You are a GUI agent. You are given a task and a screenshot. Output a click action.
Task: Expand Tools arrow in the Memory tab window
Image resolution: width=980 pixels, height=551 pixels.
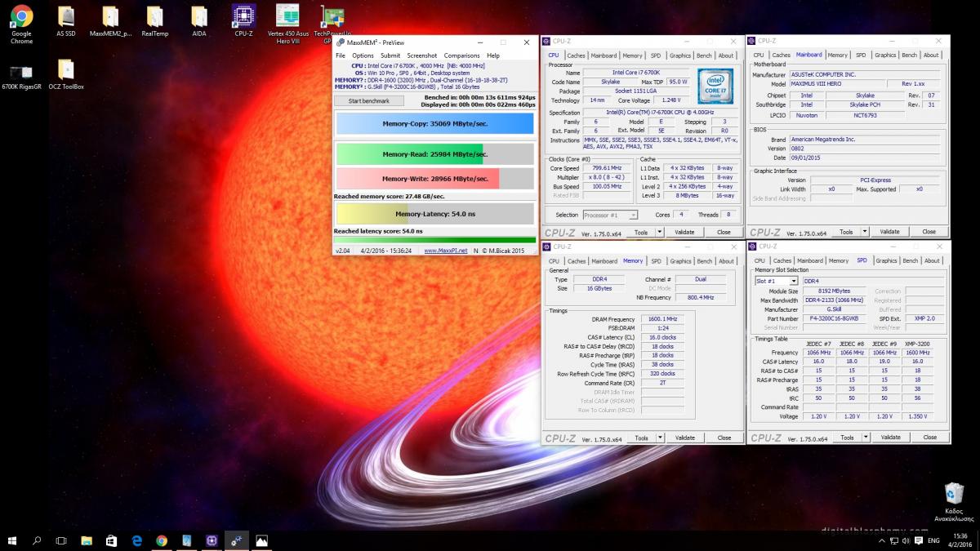[661, 438]
